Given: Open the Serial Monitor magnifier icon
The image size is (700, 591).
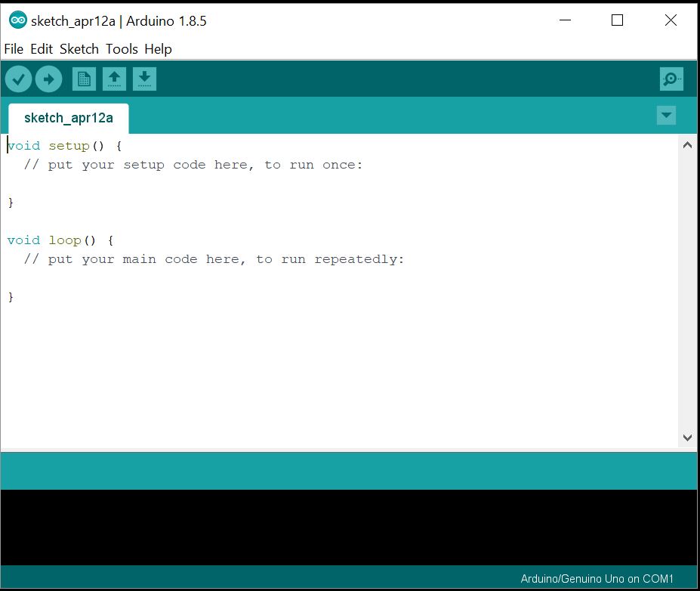Looking at the screenshot, I should pyautogui.click(x=671, y=79).
